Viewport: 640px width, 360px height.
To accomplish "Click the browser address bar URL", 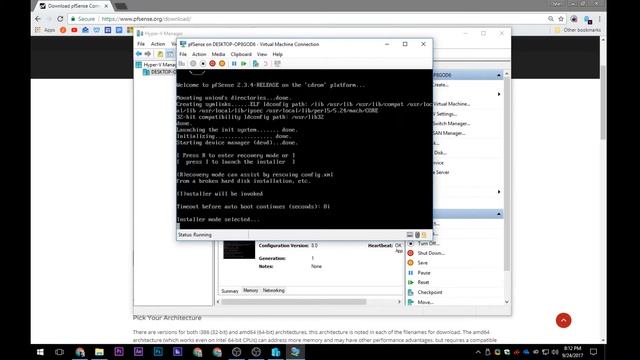I will [x=146, y=19].
